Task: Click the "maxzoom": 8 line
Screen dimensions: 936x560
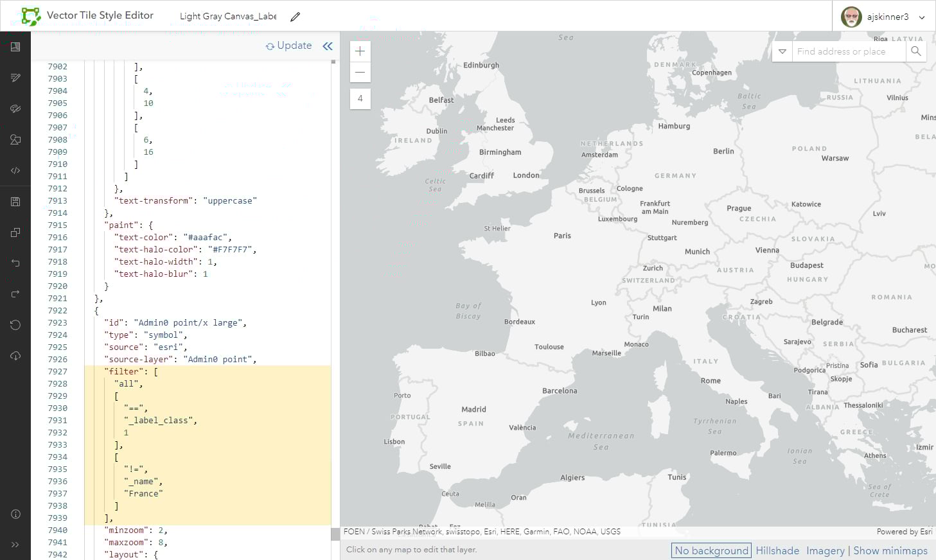Action: pos(136,542)
